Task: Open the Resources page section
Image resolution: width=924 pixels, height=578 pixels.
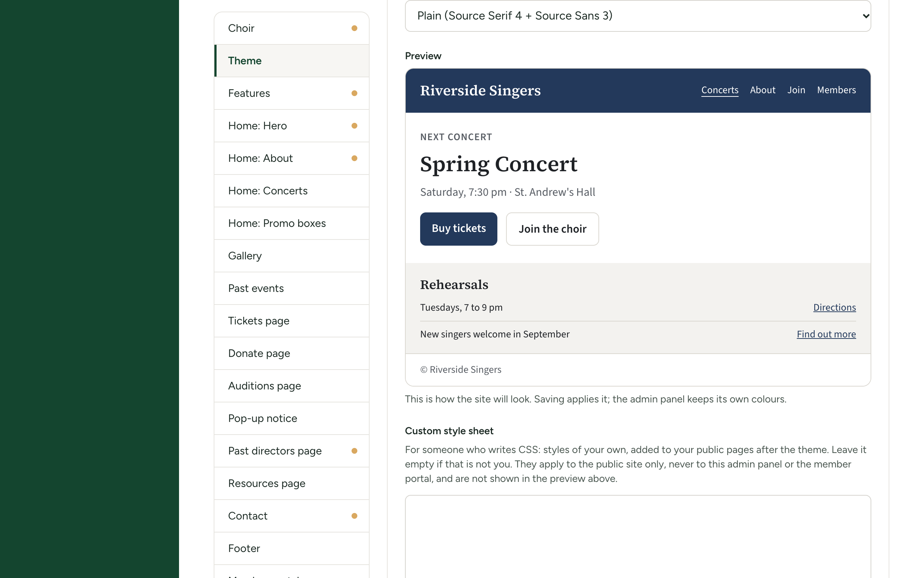Action: tap(292, 483)
